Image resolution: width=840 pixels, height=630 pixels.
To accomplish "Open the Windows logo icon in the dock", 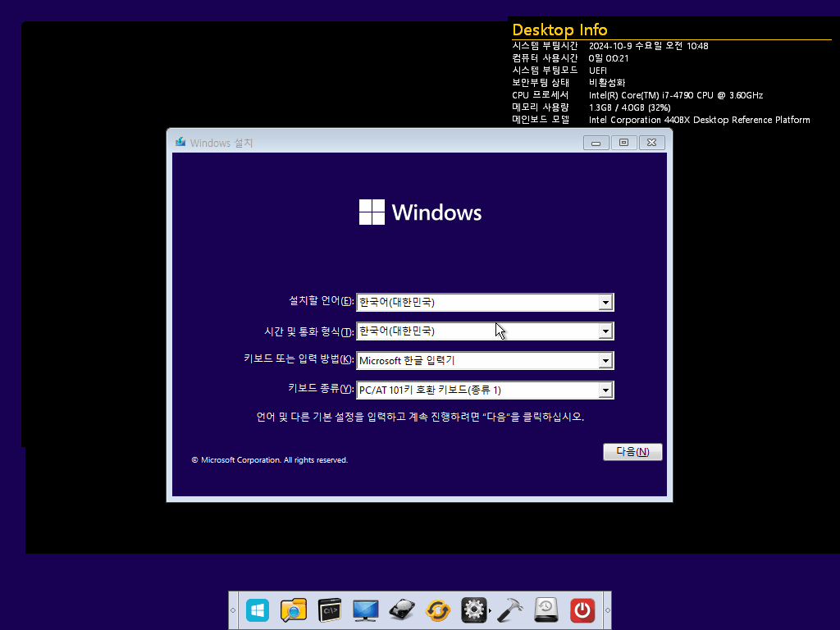I will point(257,610).
